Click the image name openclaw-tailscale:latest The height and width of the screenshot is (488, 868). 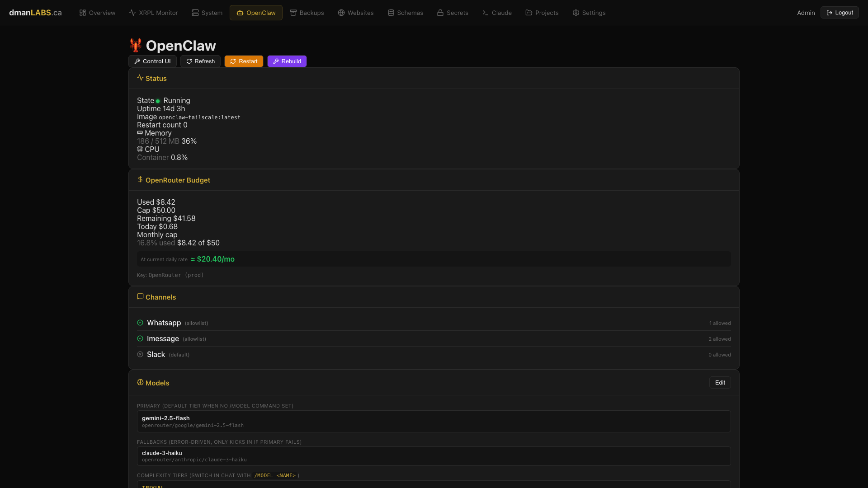[200, 117]
